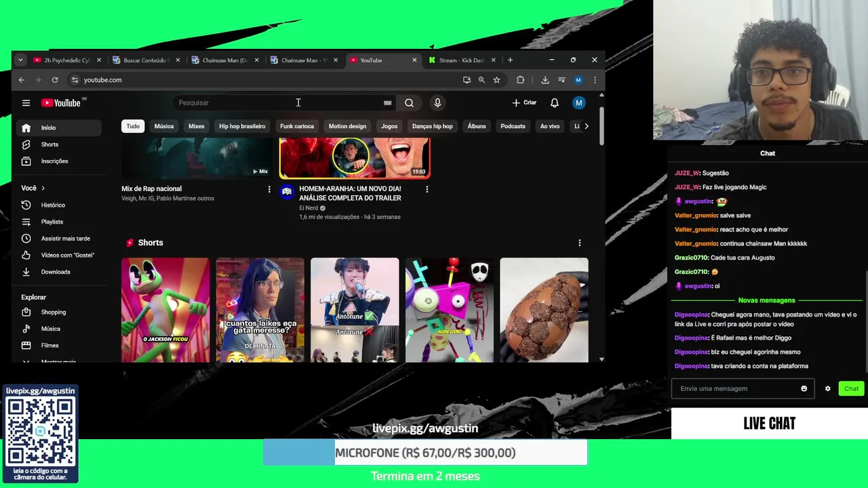868x488 pixels.
Task: Click the YouTube page vertical scrollbar
Action: click(x=601, y=125)
